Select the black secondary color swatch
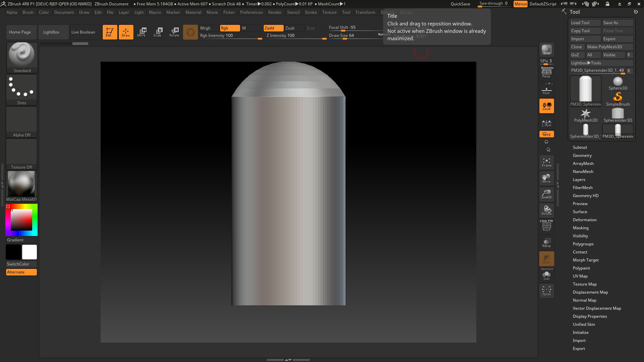Image resolution: width=644 pixels, height=362 pixels. 13,252
